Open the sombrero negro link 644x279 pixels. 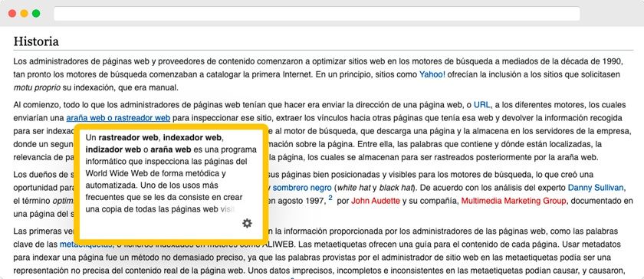click(302, 188)
